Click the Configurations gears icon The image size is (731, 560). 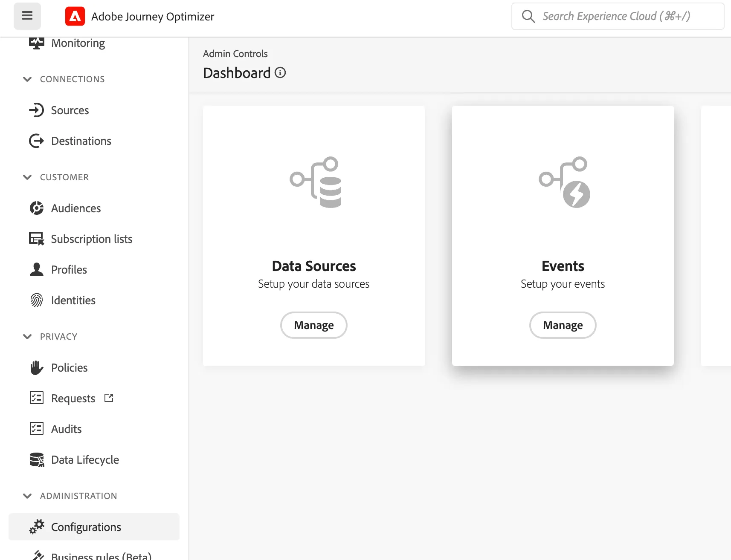[37, 527]
